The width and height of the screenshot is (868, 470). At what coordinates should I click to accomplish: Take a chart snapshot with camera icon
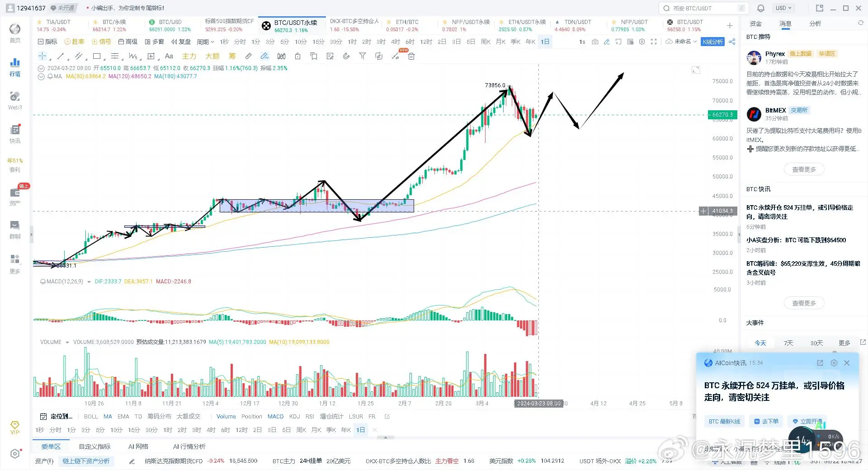click(595, 42)
